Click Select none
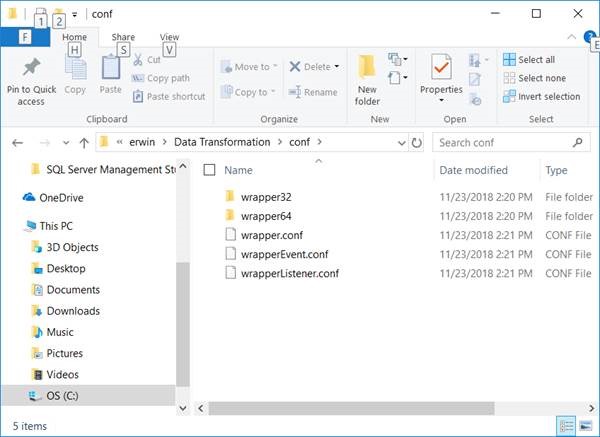Viewport: 600px width, 437px height. pos(534,78)
